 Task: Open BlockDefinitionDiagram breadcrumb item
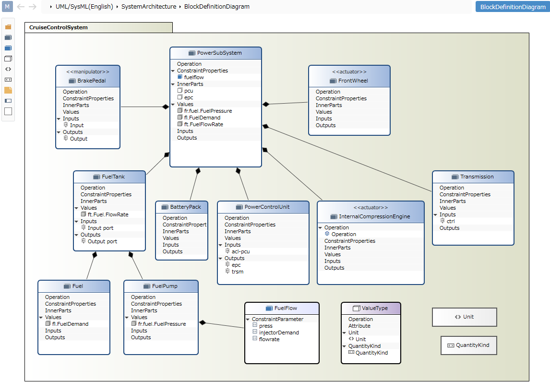pos(217,7)
